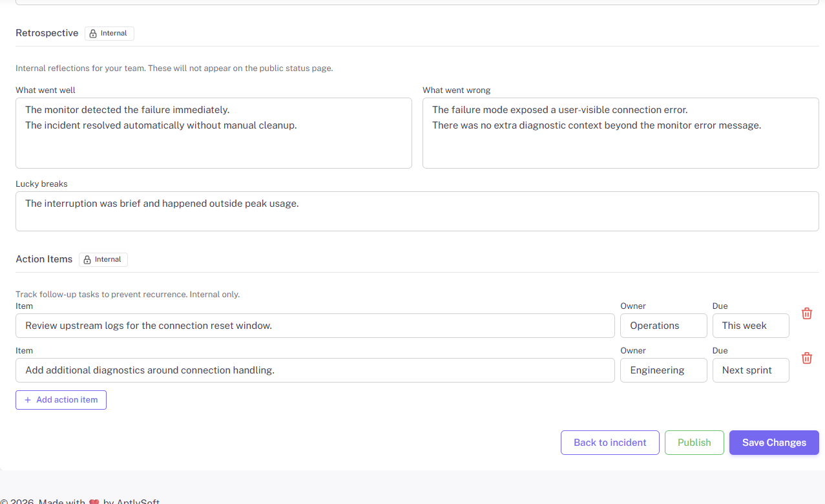Viewport: 825px width, 504px height.
Task: Click the 'What went wrong' text area
Action: tap(620, 132)
